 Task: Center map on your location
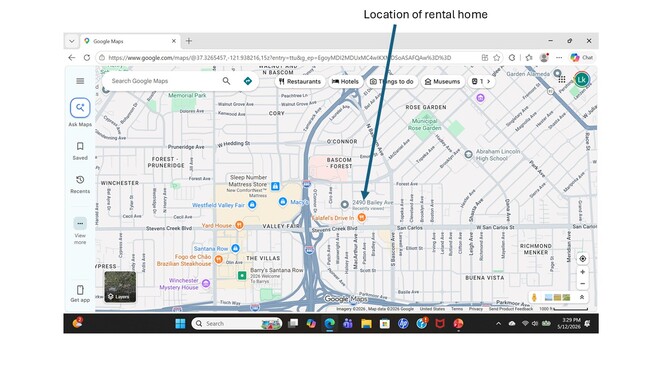[x=582, y=259]
